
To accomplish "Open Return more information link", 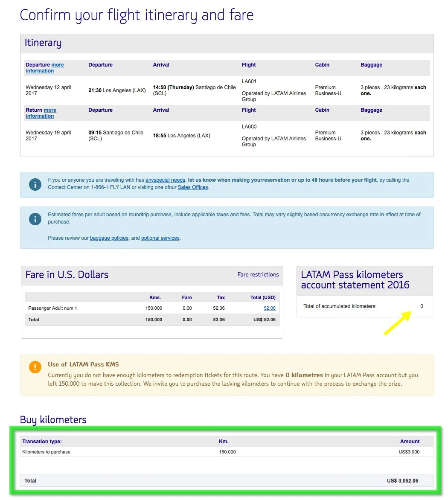I will [41, 113].
